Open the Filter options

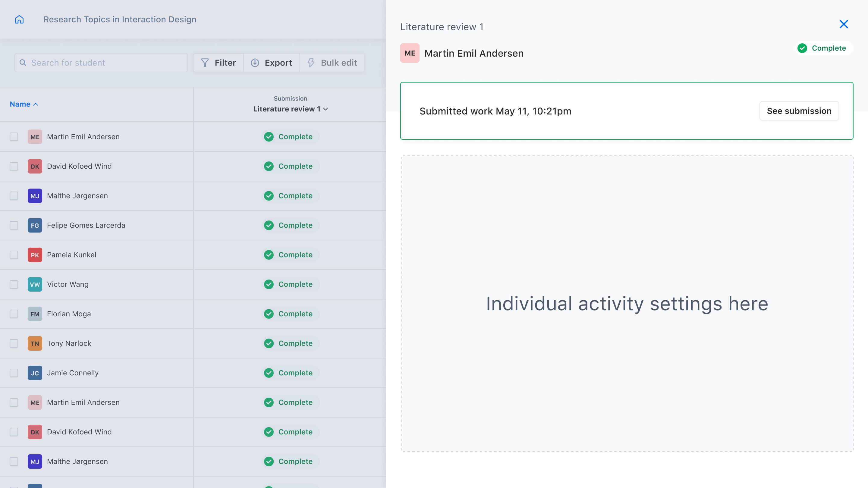[218, 63]
